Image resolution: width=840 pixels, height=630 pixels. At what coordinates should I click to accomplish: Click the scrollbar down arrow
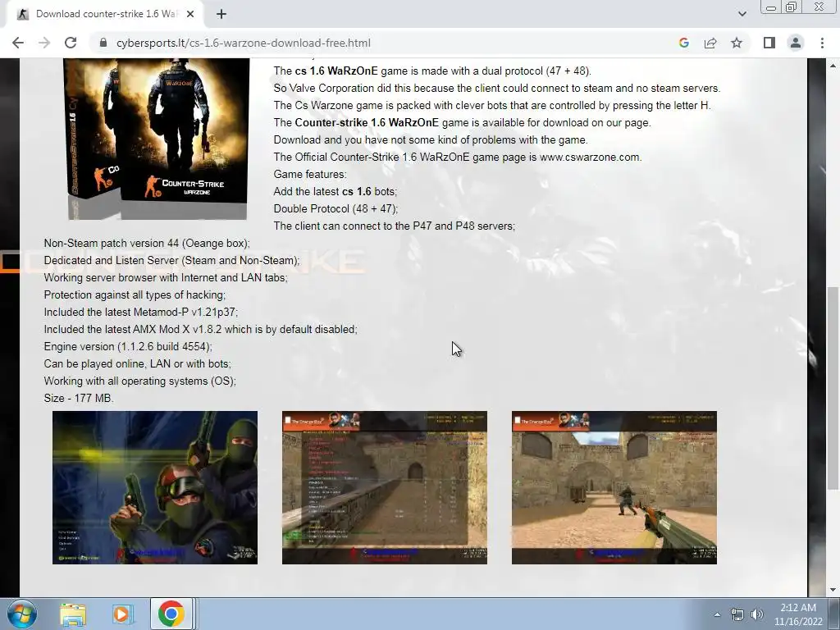tap(833, 590)
